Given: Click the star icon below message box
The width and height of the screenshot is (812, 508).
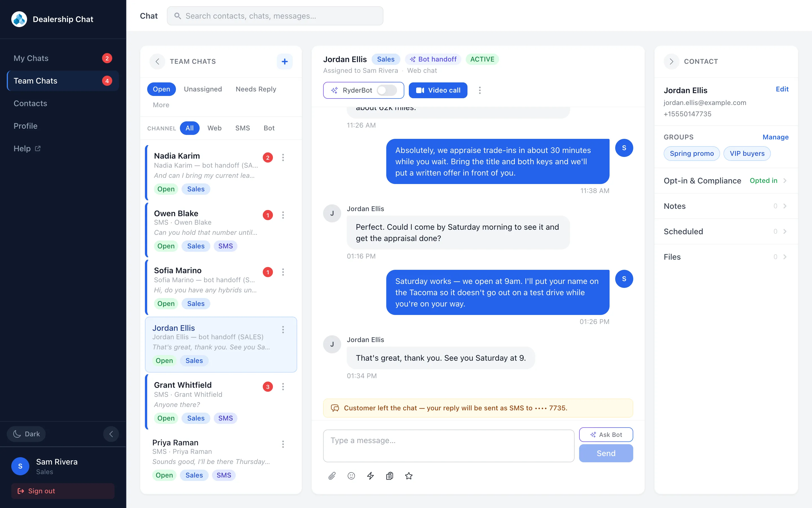Looking at the screenshot, I should point(409,476).
